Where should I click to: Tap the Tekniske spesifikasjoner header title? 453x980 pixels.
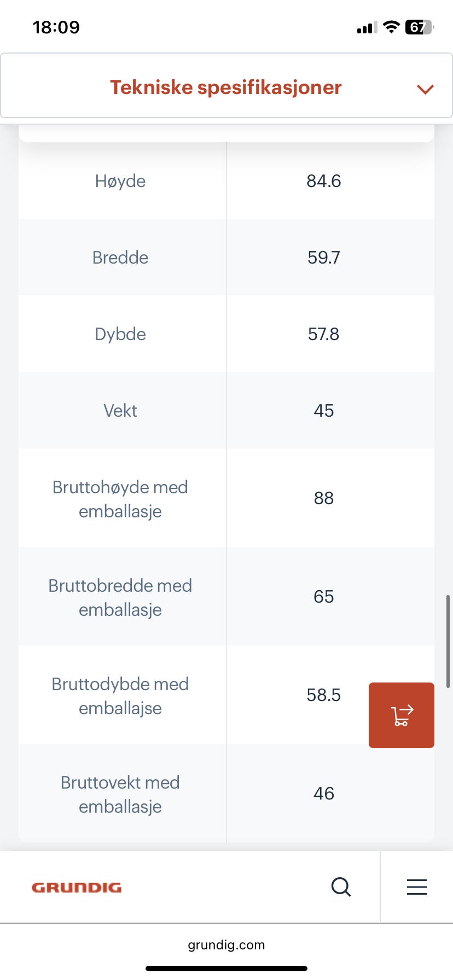(x=225, y=87)
